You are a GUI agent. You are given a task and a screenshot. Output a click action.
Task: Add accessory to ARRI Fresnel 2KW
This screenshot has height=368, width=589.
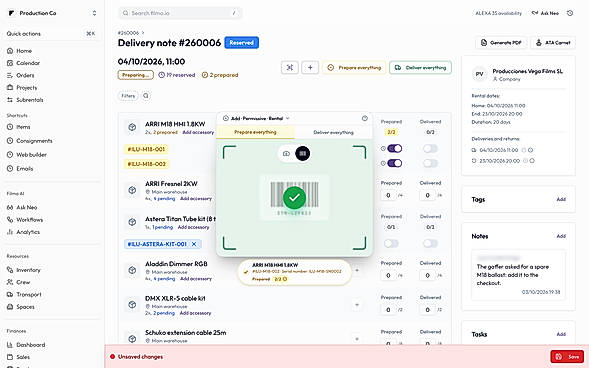[196, 199]
